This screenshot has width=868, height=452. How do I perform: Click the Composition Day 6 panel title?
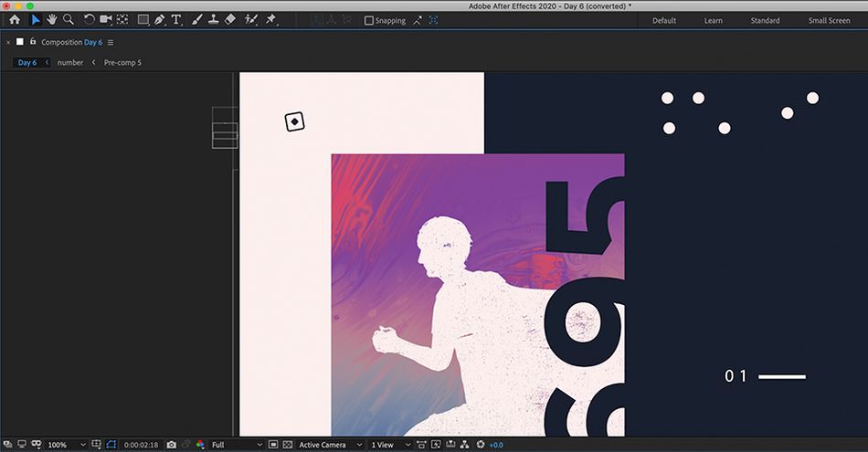[72, 42]
